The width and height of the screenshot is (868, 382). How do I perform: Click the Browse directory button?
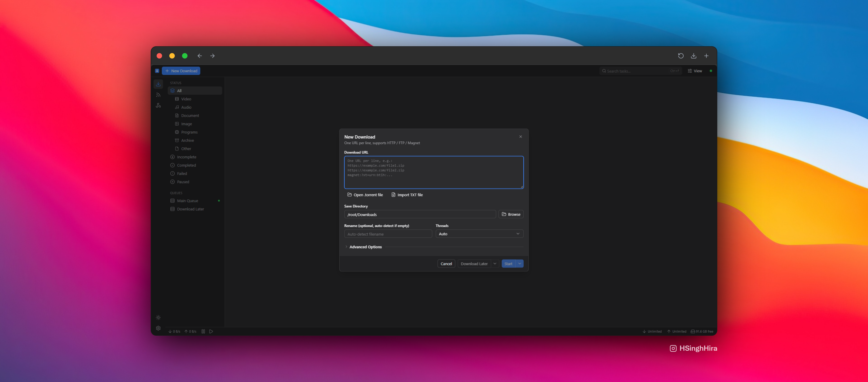click(x=511, y=214)
